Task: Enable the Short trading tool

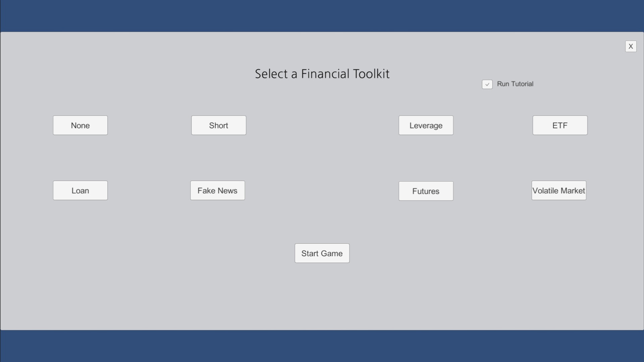Action: (x=218, y=125)
